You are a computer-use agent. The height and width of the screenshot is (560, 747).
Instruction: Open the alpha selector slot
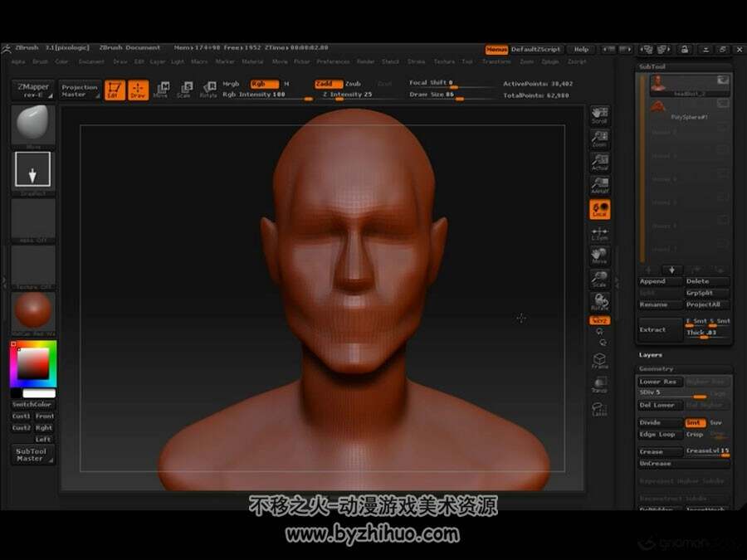point(33,218)
